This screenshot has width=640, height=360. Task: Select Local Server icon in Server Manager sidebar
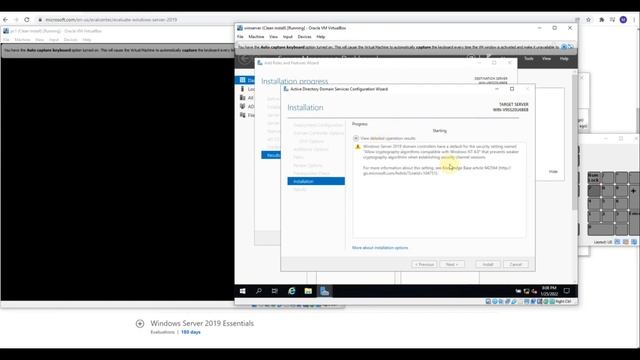[x=242, y=89]
